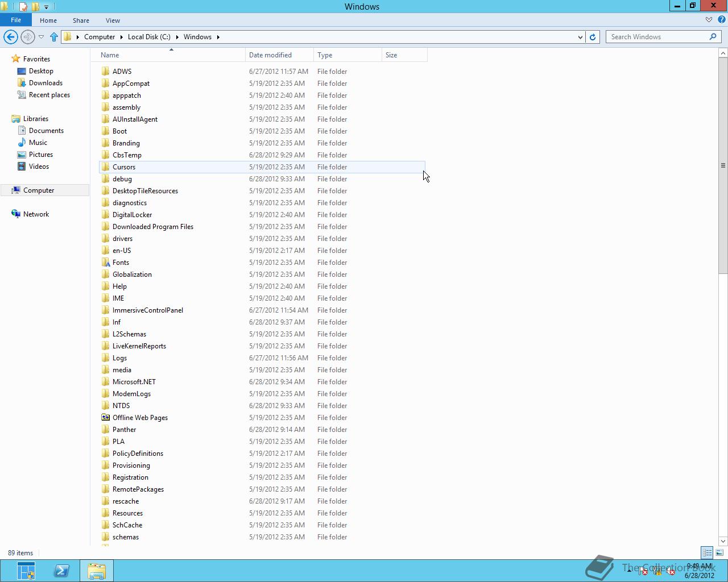The height and width of the screenshot is (582, 728).
Task: Click the Search Windows input field
Action: [657, 37]
